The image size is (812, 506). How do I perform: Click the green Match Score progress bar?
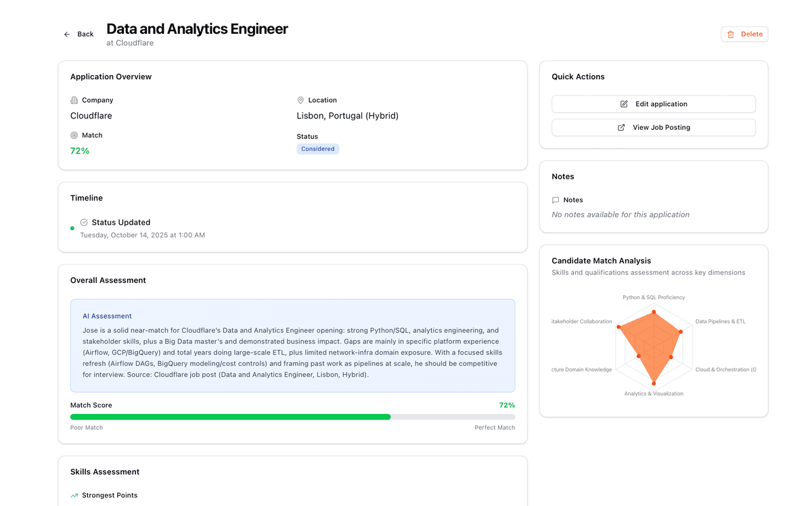tap(230, 417)
